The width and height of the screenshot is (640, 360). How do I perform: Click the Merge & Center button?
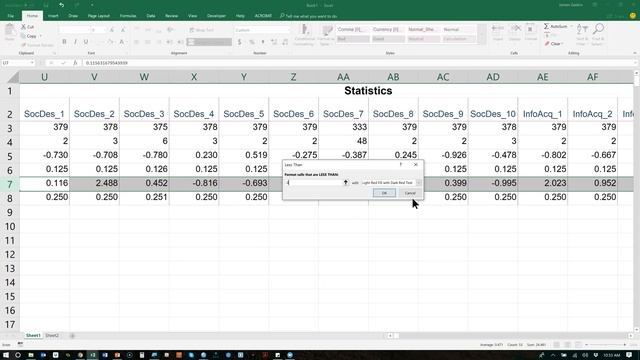209,42
